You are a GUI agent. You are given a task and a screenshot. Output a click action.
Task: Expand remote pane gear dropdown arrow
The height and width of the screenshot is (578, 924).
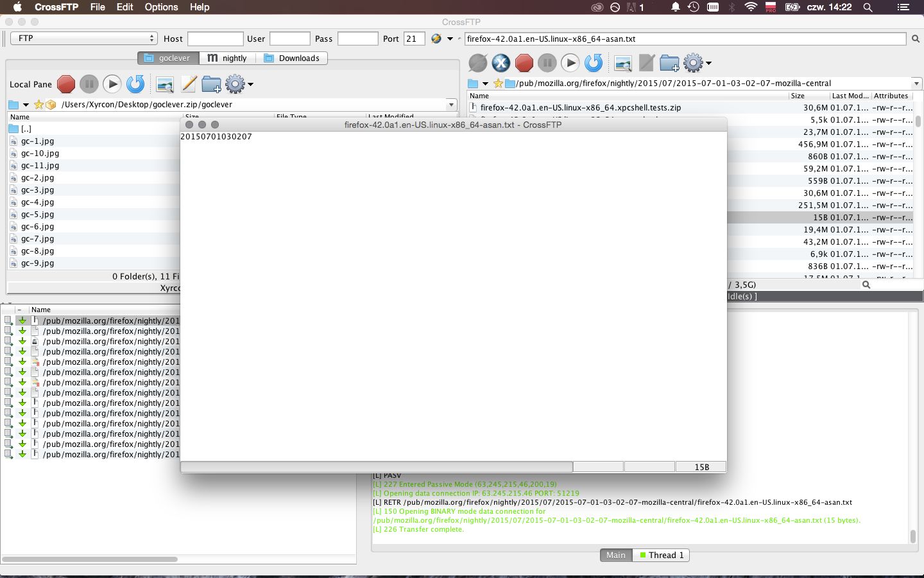tap(708, 63)
